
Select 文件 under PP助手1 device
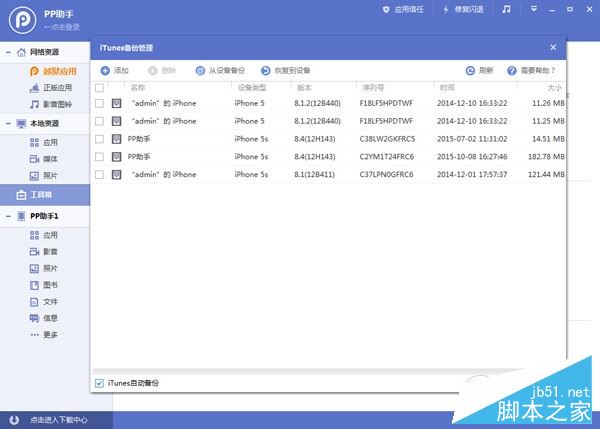44,302
